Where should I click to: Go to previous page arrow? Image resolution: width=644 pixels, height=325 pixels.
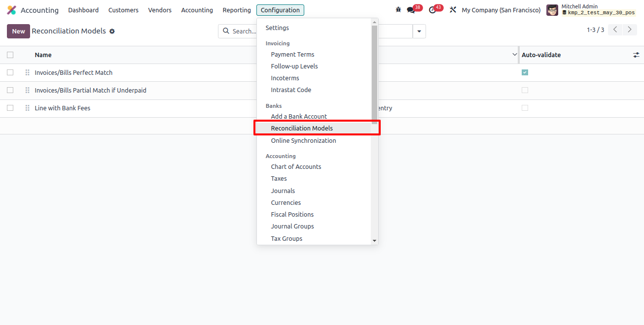coord(615,30)
